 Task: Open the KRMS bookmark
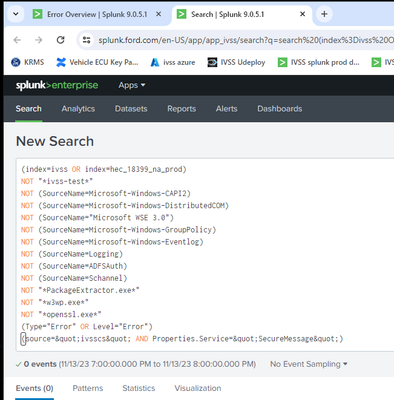[27, 62]
